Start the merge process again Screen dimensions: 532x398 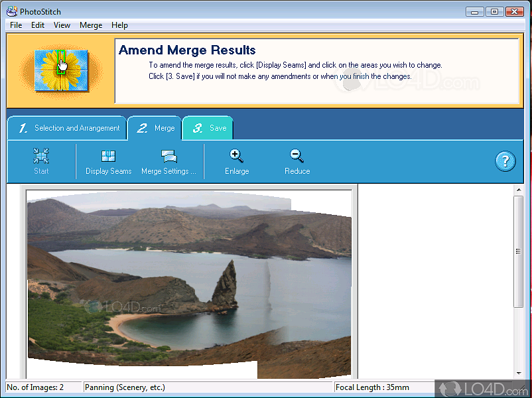[41, 161]
